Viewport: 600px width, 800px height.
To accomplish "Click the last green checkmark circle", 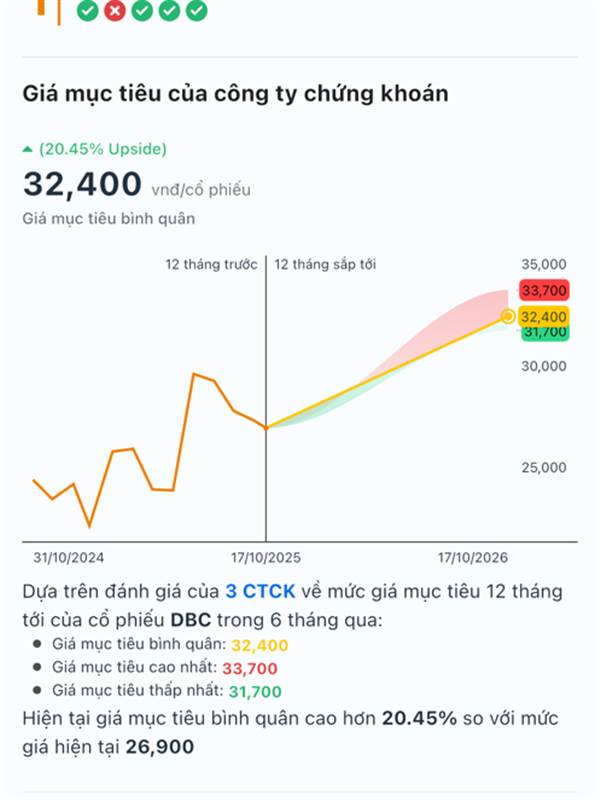I will pyautogui.click(x=197, y=10).
